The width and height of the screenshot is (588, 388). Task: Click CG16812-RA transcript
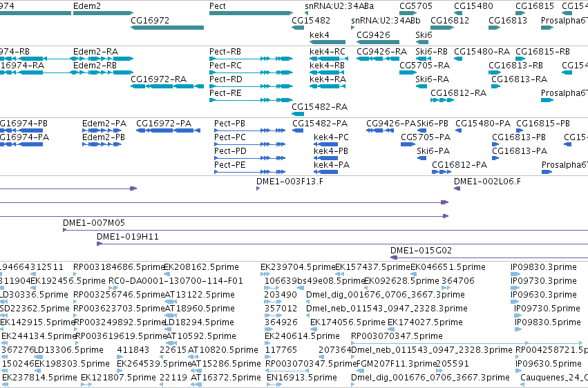pyautogui.click(x=442, y=100)
